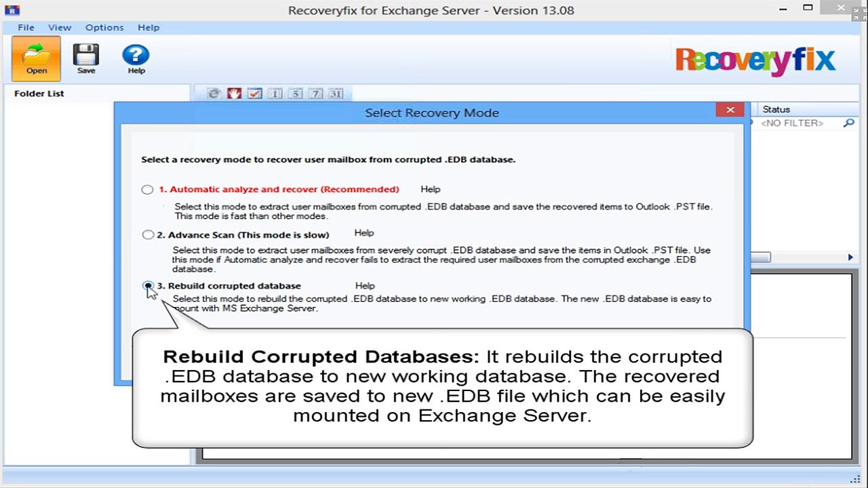Click the red hand stop icon

(x=234, y=94)
